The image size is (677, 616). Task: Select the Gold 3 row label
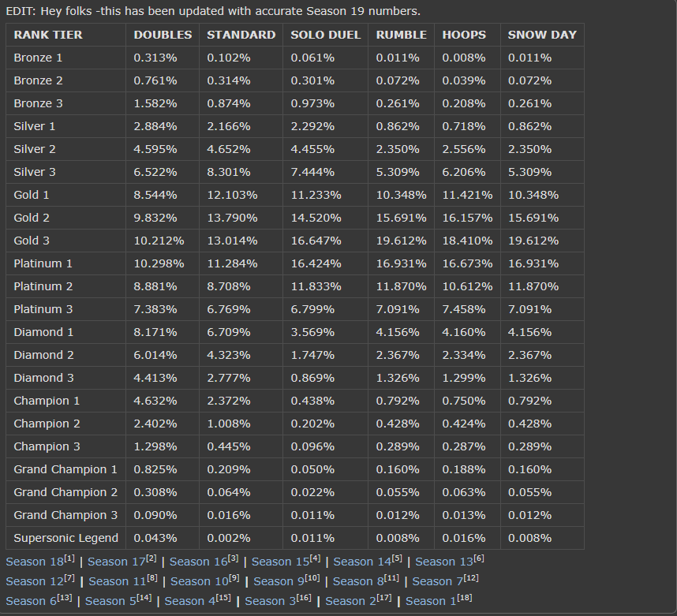32,241
